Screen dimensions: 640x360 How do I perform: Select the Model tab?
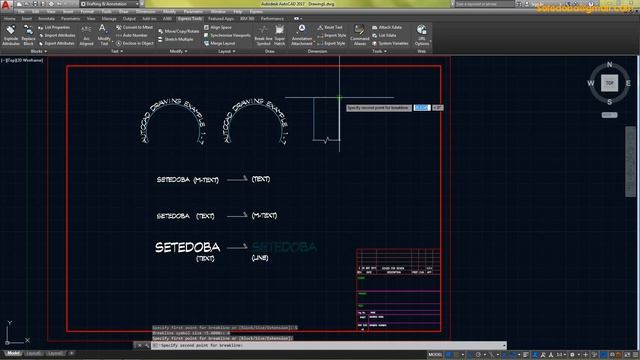tap(13, 353)
